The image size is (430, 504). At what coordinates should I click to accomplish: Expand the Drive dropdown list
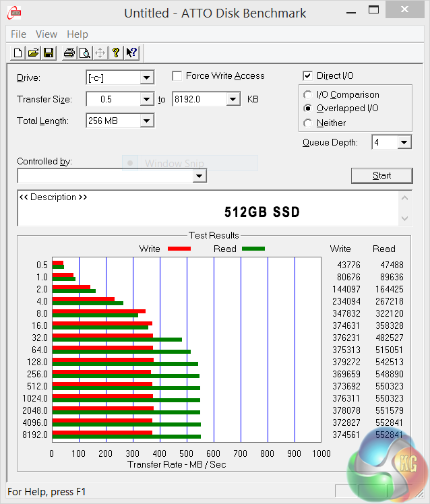146,78
